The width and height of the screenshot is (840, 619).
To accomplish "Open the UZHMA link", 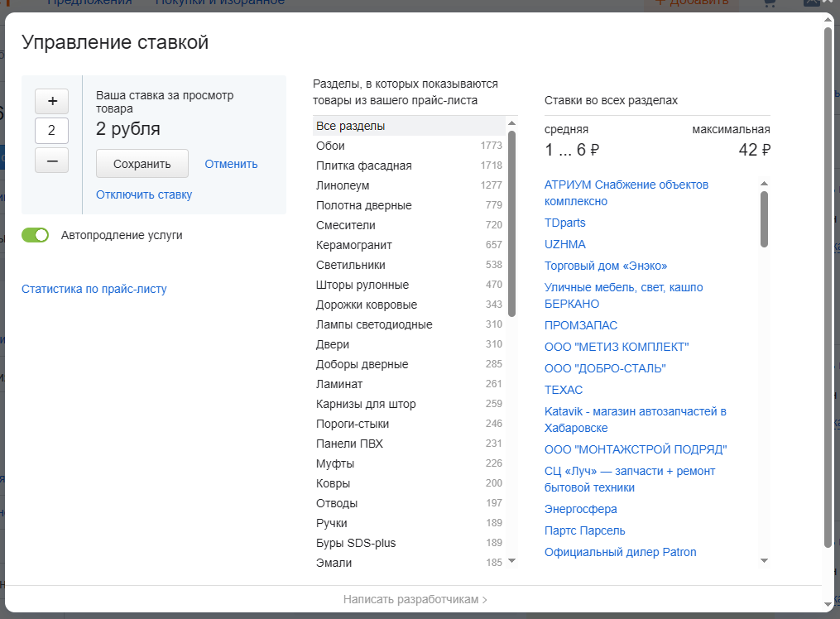I will [564, 244].
